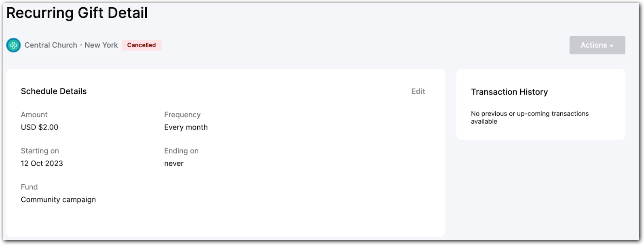This screenshot has width=644, height=245.
Task: Click the caret arrow on the Actions button
Action: coord(611,46)
